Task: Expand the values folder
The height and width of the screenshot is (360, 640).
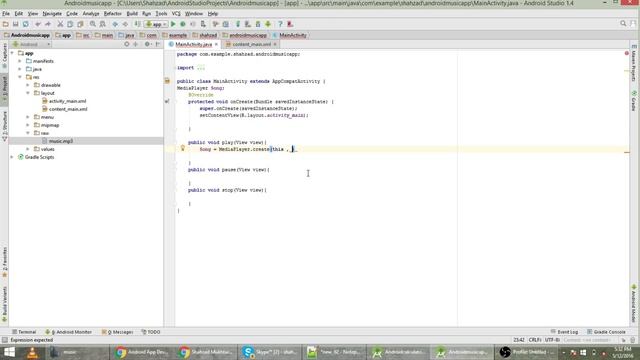Action: [28, 149]
